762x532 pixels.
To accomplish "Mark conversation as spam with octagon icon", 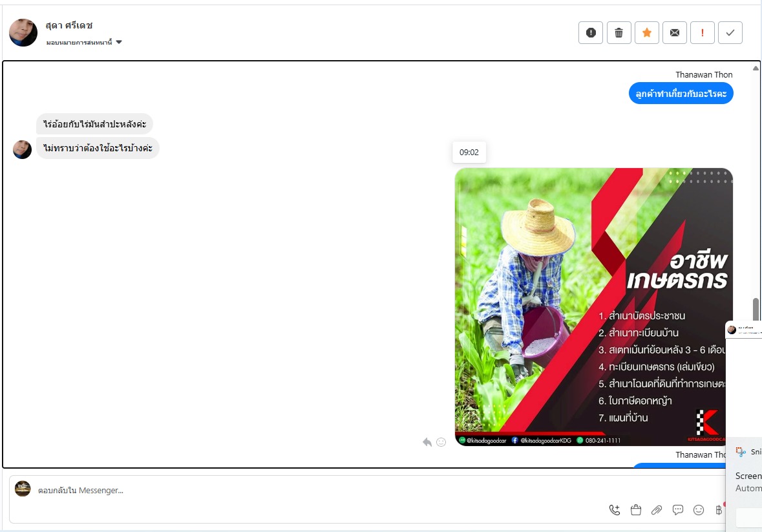I will click(x=591, y=33).
